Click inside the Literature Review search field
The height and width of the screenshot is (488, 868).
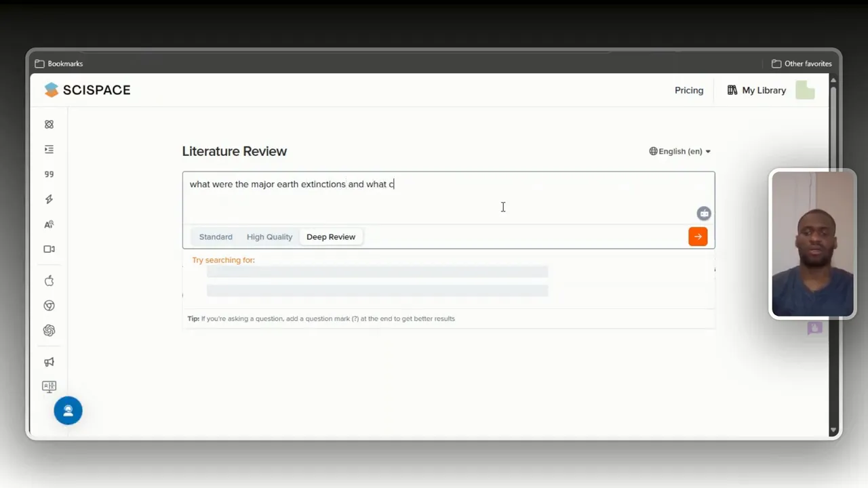click(448, 197)
